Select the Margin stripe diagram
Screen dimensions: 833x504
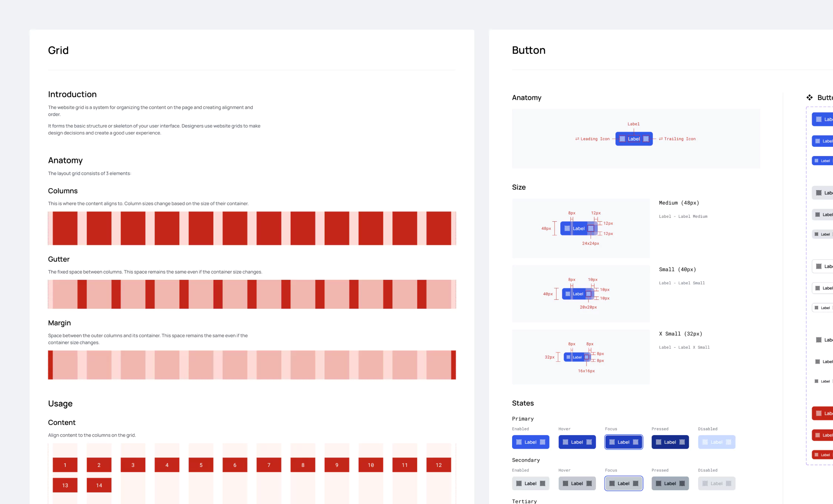click(x=252, y=365)
